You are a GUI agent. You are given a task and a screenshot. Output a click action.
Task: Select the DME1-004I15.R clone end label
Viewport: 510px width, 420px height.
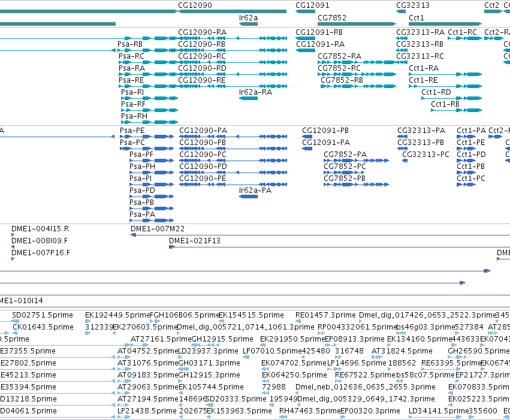click(x=40, y=229)
